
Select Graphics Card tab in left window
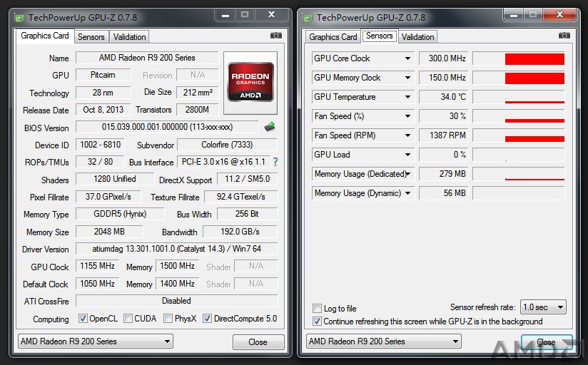45,36
